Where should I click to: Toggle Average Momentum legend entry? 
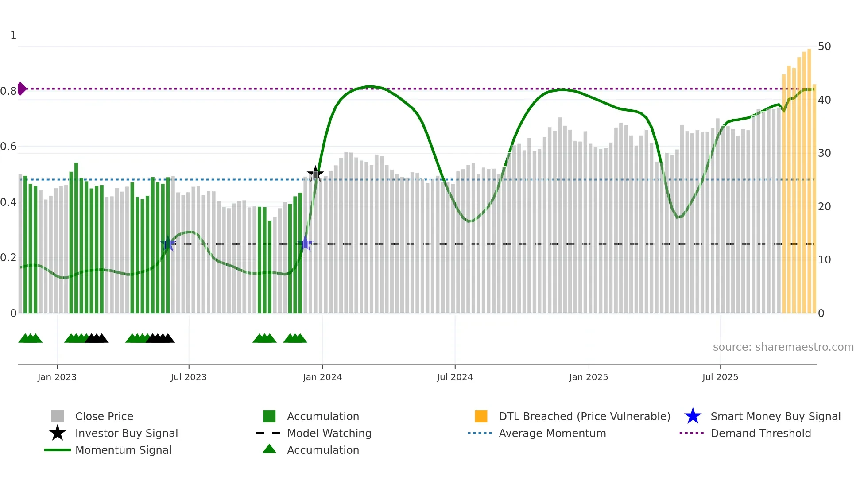552,433
